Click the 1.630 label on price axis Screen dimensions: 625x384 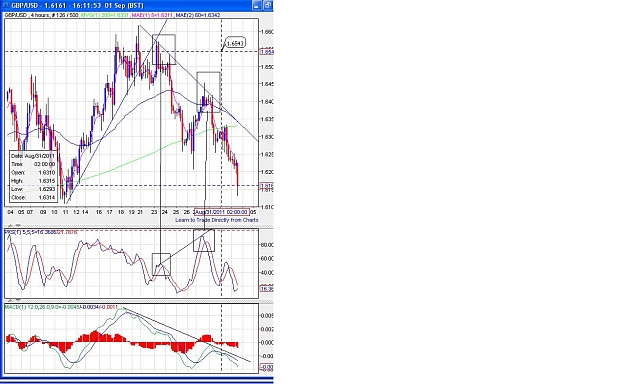tap(267, 137)
